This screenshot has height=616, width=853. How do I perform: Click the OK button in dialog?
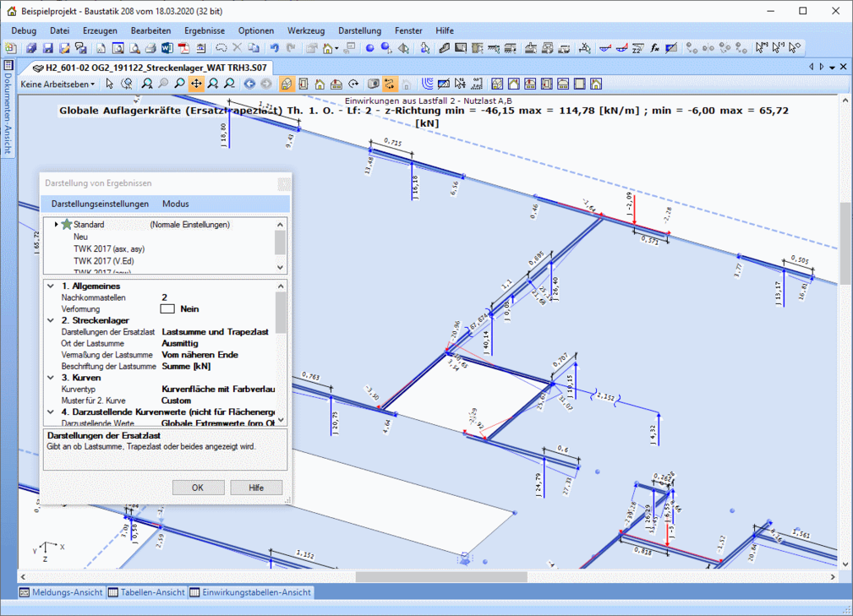pos(198,488)
